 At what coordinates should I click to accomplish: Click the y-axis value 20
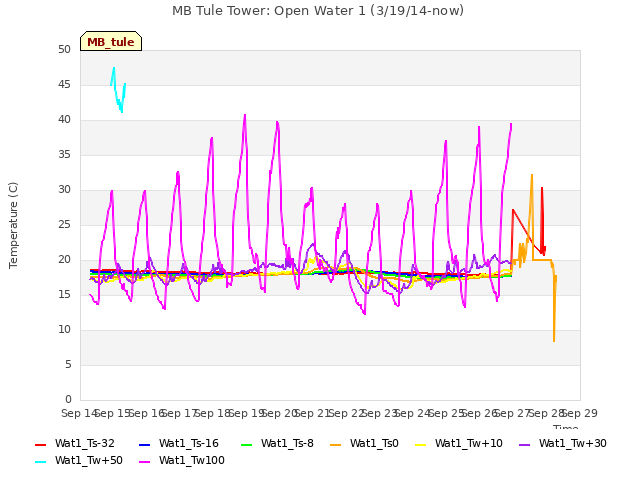tap(64, 260)
